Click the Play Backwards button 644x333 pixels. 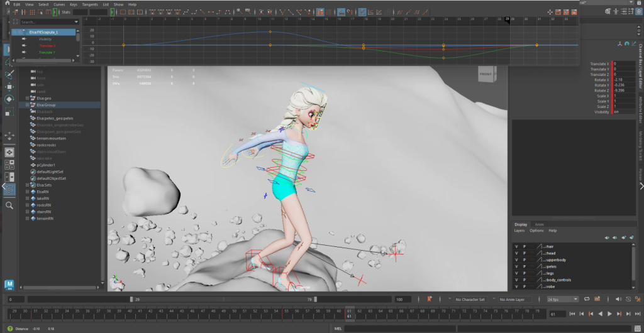pos(600,314)
